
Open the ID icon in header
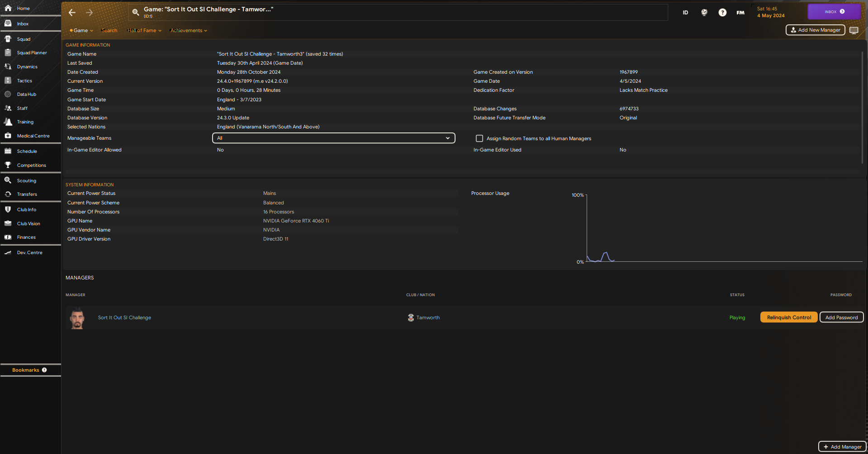point(685,13)
